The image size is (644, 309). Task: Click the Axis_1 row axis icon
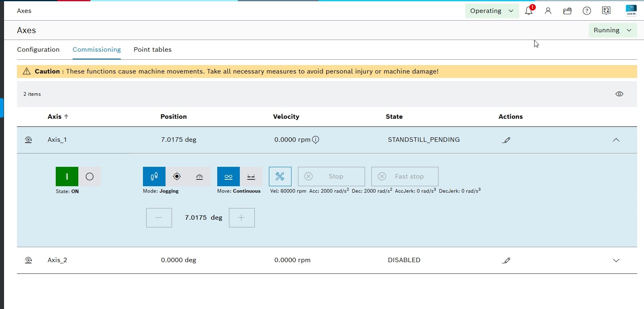point(28,140)
